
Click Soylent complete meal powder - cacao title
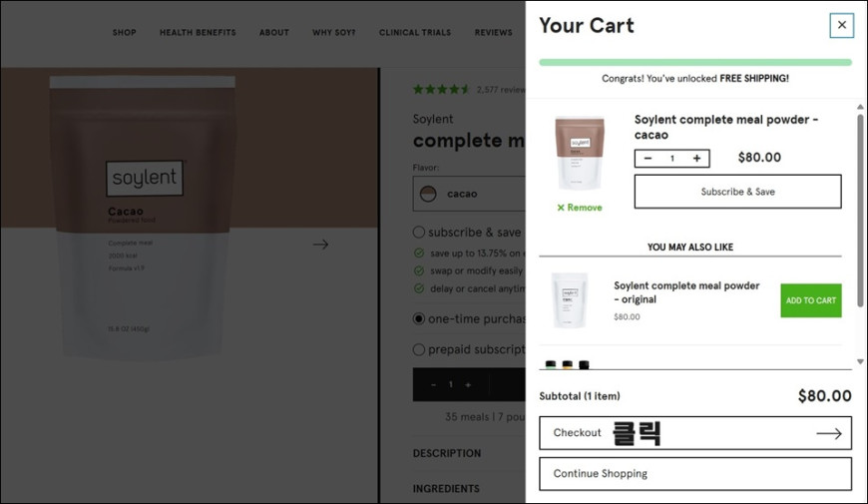click(725, 127)
